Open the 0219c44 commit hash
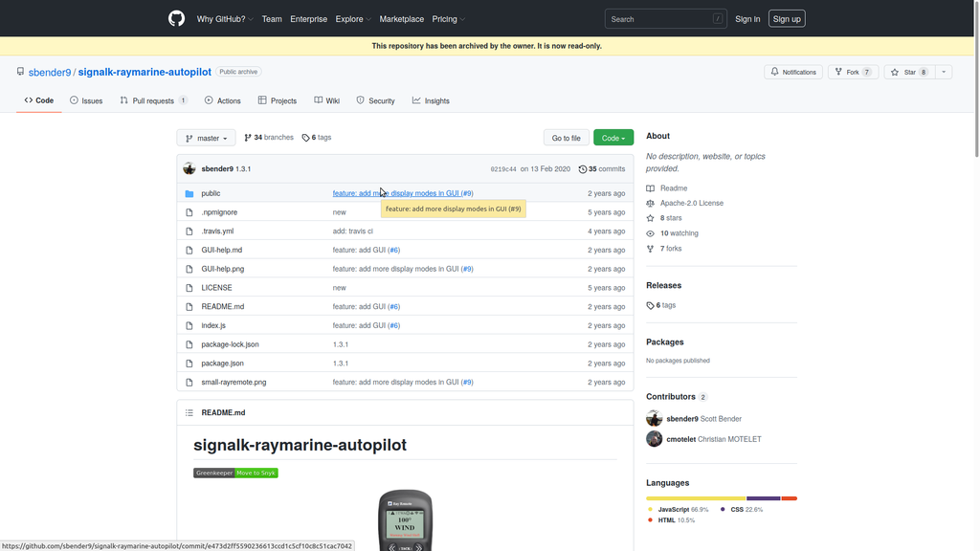The image size is (980, 551). click(x=503, y=169)
